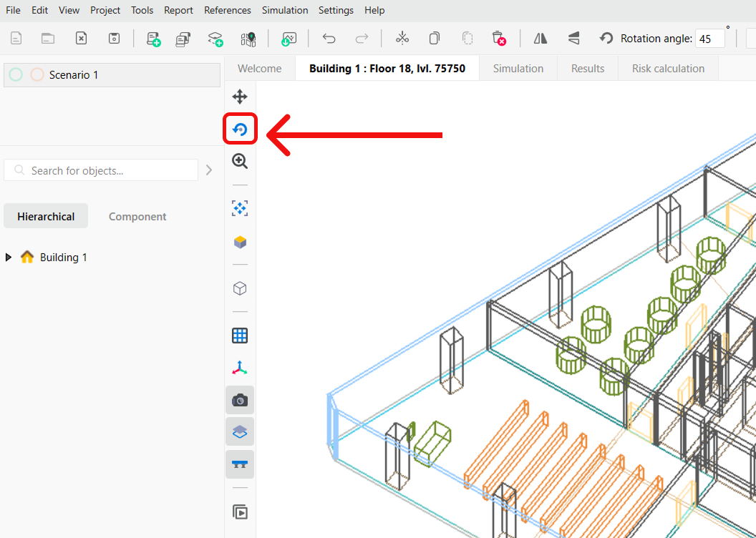Image resolution: width=756 pixels, height=538 pixels.
Task: Switch to the Component view
Action: coord(137,216)
